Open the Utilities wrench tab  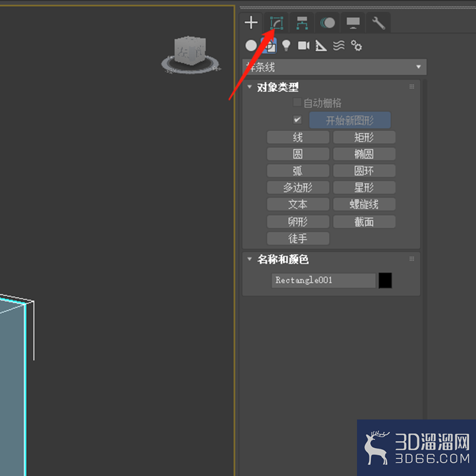coord(378,23)
